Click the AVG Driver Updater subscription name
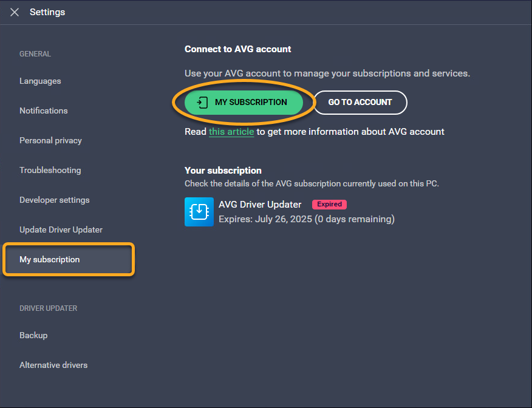 point(260,205)
